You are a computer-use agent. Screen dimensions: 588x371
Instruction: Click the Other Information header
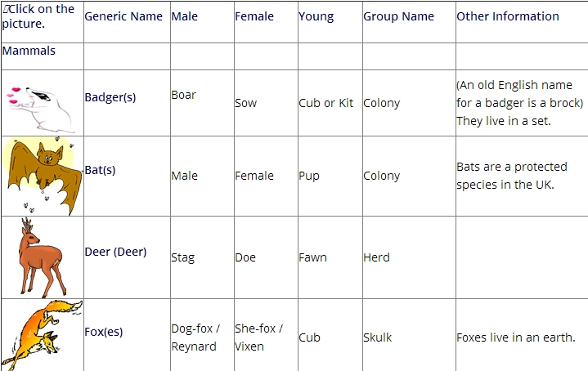tap(508, 16)
